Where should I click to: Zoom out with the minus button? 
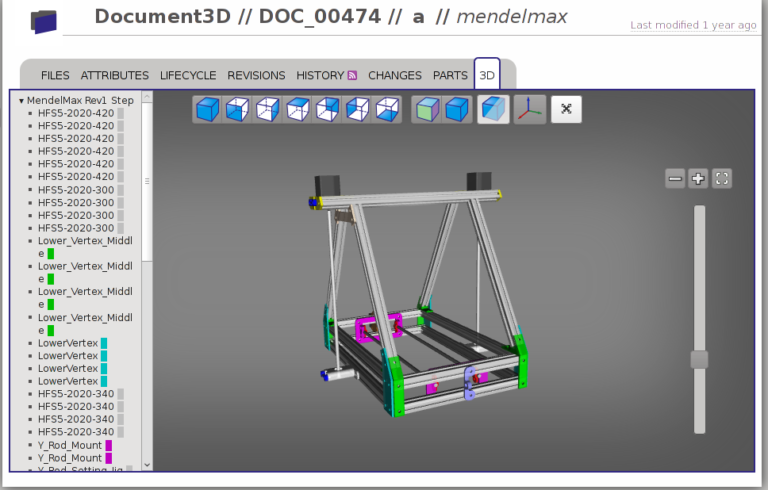(675, 178)
